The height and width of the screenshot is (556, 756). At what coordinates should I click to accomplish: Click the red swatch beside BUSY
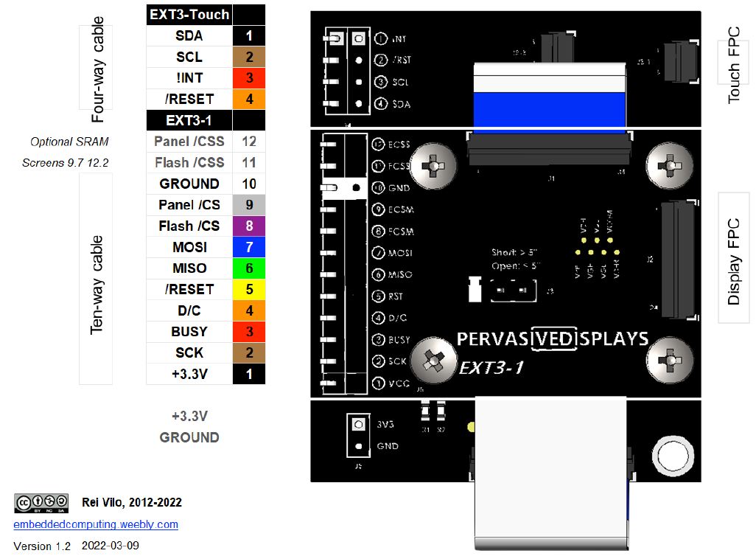point(249,332)
